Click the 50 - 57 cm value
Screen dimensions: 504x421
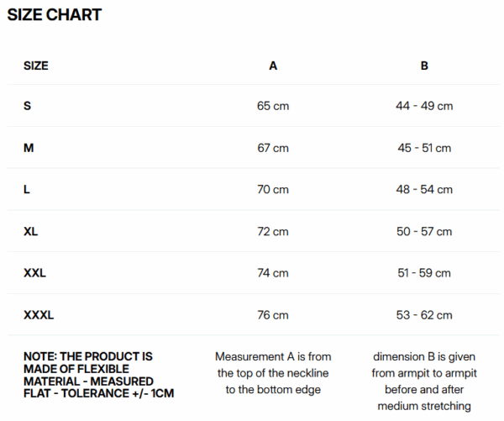tap(424, 231)
